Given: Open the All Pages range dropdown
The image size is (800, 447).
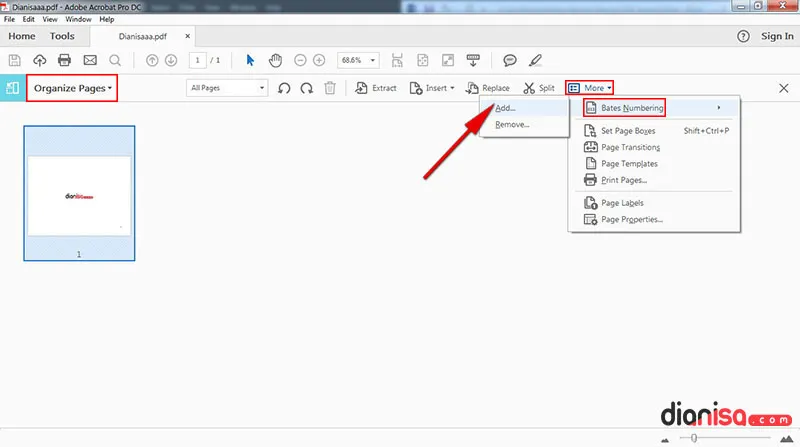Looking at the screenshot, I should (227, 88).
